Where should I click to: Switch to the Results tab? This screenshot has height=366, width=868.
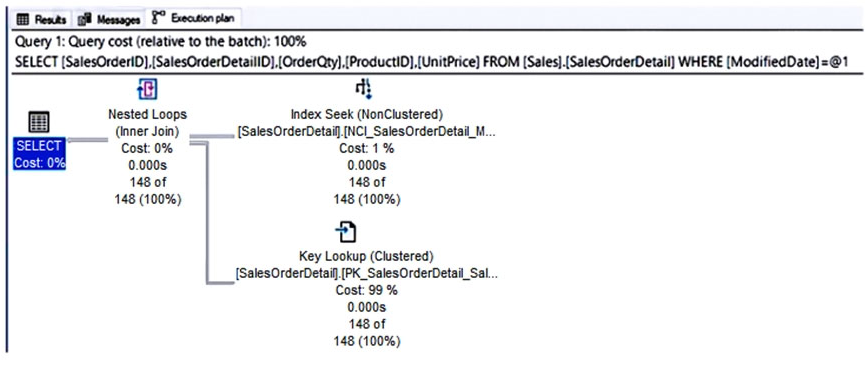(x=42, y=19)
